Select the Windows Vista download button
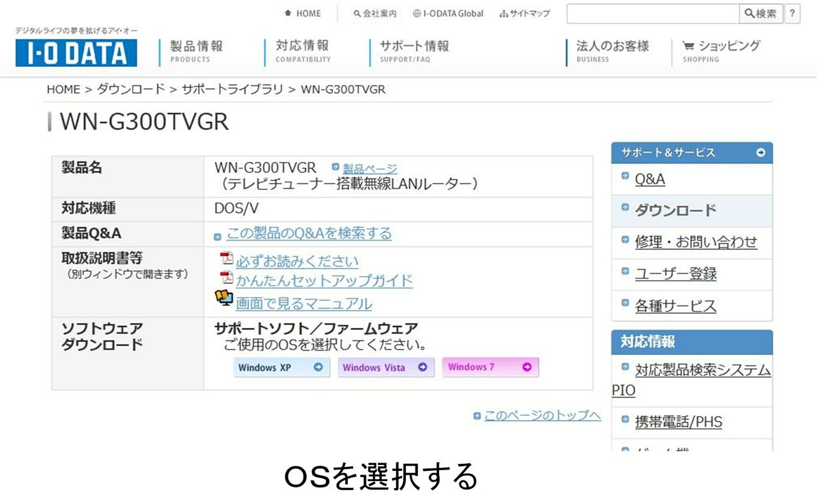This screenshot has width=817, height=504. pos(386,367)
